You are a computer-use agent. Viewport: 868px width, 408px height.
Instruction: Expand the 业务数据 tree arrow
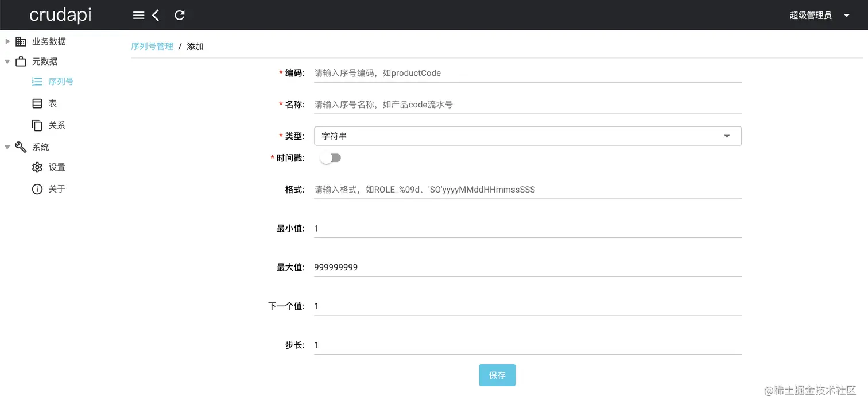(7, 41)
